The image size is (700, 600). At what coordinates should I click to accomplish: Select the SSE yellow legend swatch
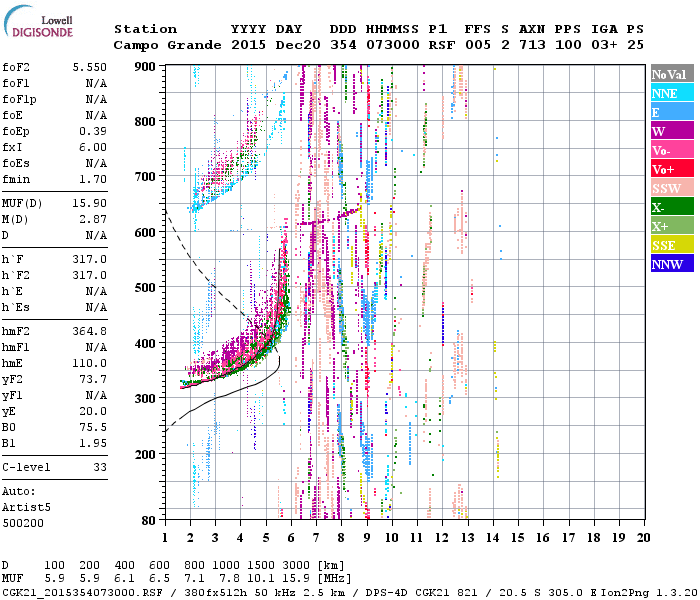coord(672,245)
